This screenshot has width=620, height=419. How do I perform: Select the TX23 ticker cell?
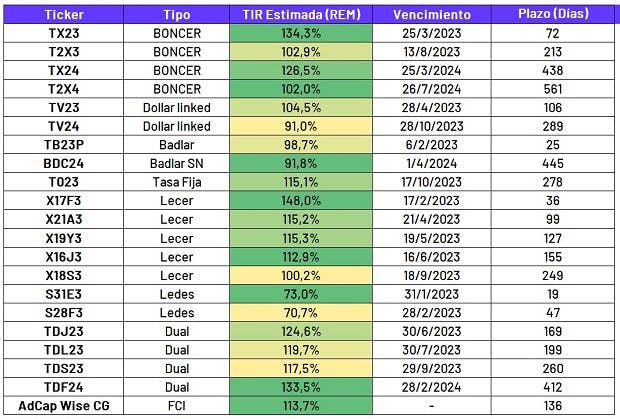pyautogui.click(x=62, y=34)
